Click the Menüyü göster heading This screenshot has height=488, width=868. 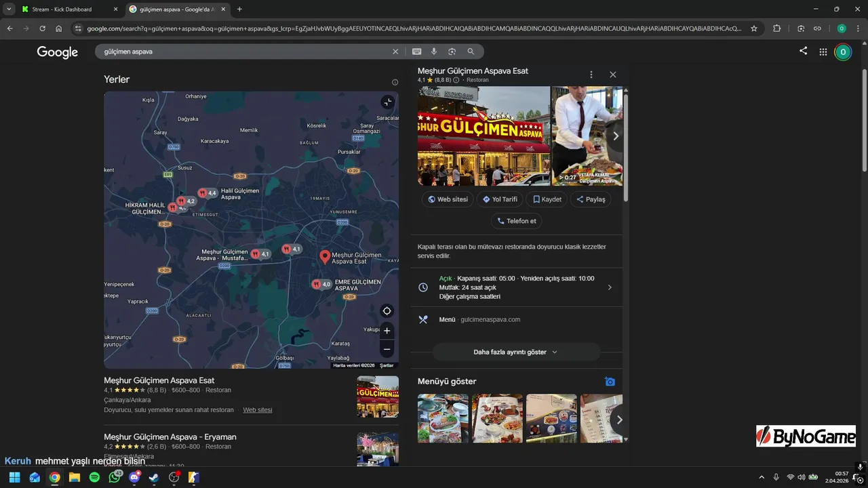click(x=447, y=382)
